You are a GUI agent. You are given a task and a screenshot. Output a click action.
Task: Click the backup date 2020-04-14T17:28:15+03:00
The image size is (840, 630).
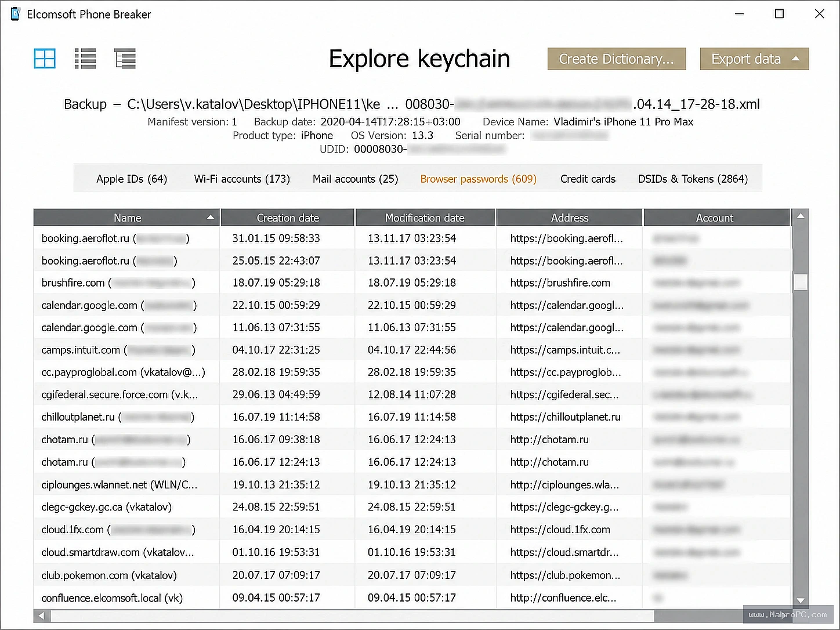[390, 122]
